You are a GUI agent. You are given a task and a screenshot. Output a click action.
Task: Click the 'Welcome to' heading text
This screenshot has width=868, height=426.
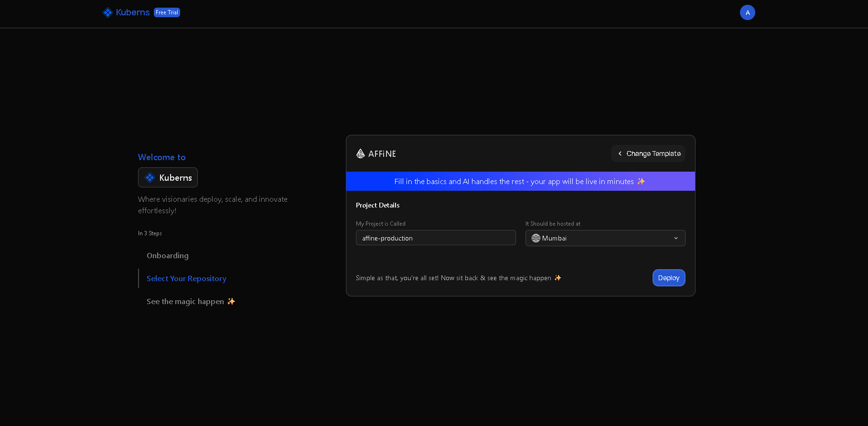coord(162,157)
